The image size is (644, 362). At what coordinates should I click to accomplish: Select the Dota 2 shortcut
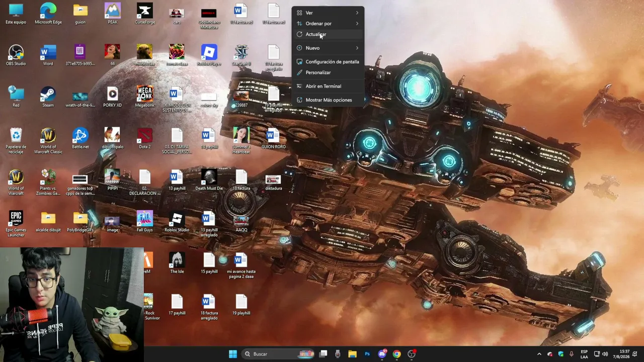click(145, 139)
